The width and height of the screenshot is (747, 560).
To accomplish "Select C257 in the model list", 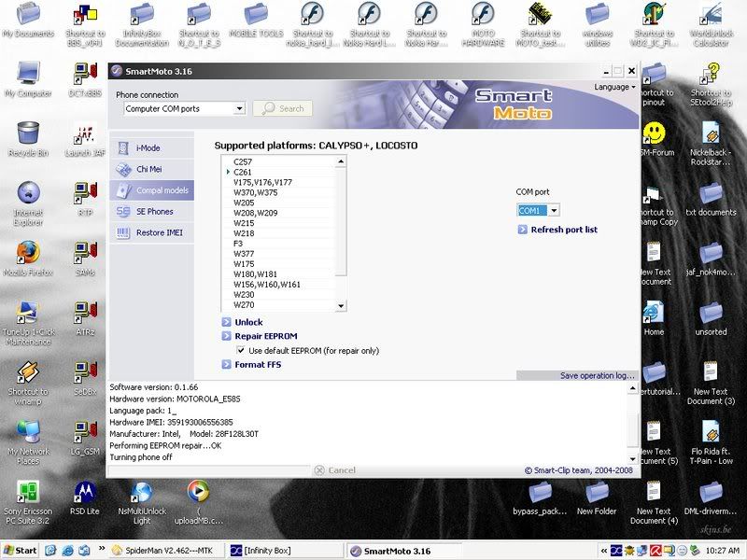I will [243, 161].
